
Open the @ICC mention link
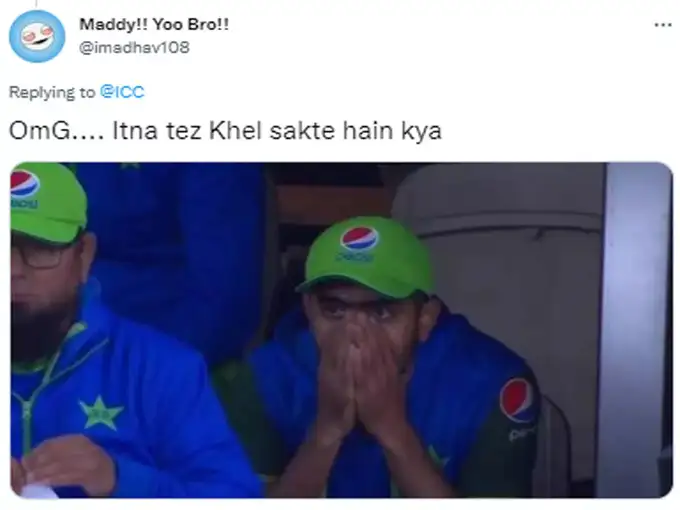[x=122, y=92]
